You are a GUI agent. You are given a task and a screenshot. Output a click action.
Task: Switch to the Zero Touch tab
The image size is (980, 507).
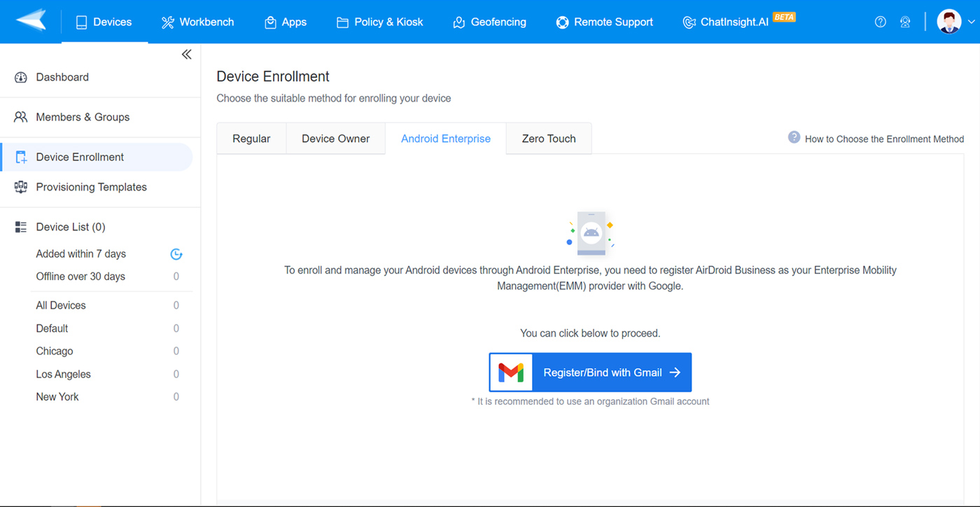pyautogui.click(x=549, y=139)
